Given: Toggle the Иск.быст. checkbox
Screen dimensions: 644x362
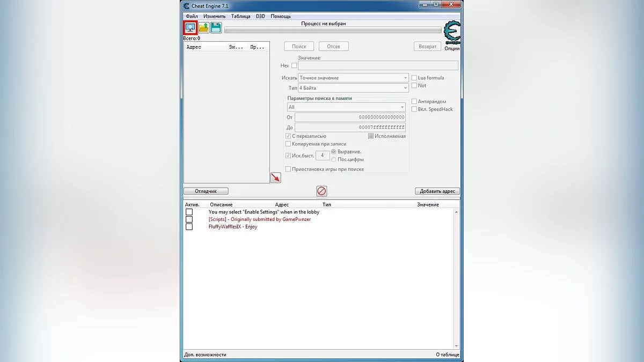Looking at the screenshot, I should (x=288, y=156).
